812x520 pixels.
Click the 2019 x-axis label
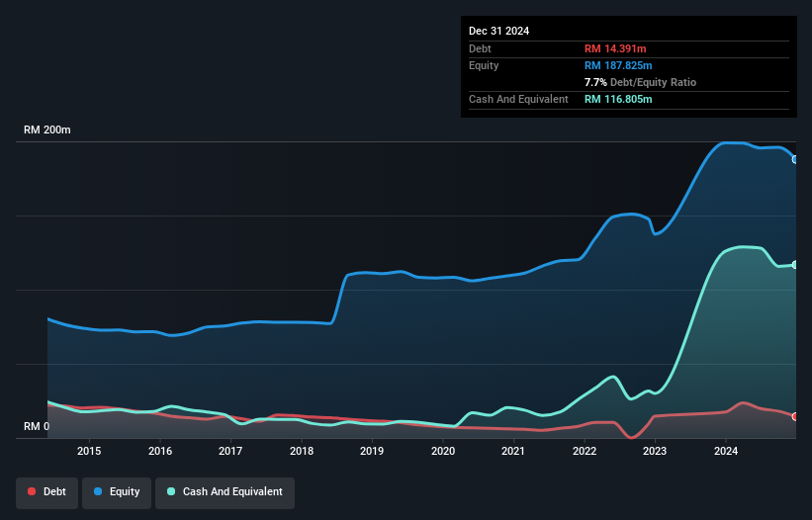372,451
